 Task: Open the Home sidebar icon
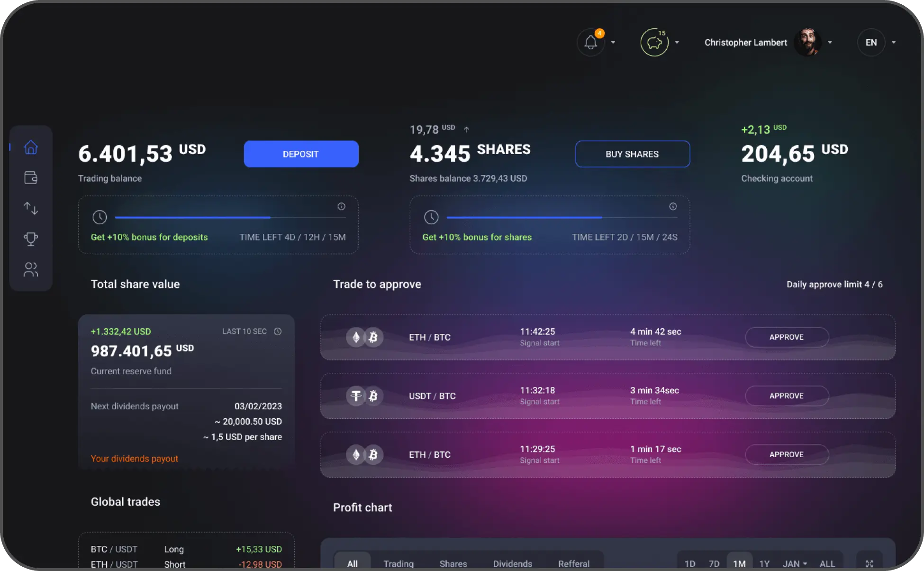pyautogui.click(x=31, y=147)
